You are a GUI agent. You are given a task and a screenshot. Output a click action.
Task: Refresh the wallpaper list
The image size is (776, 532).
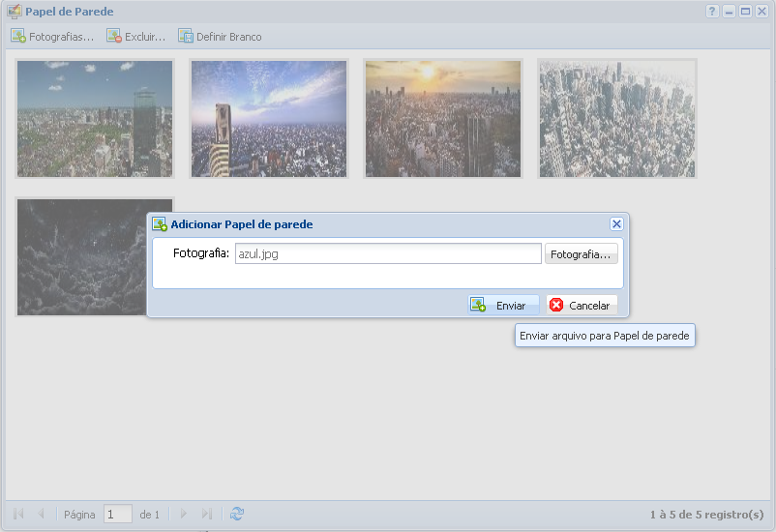coord(237,514)
